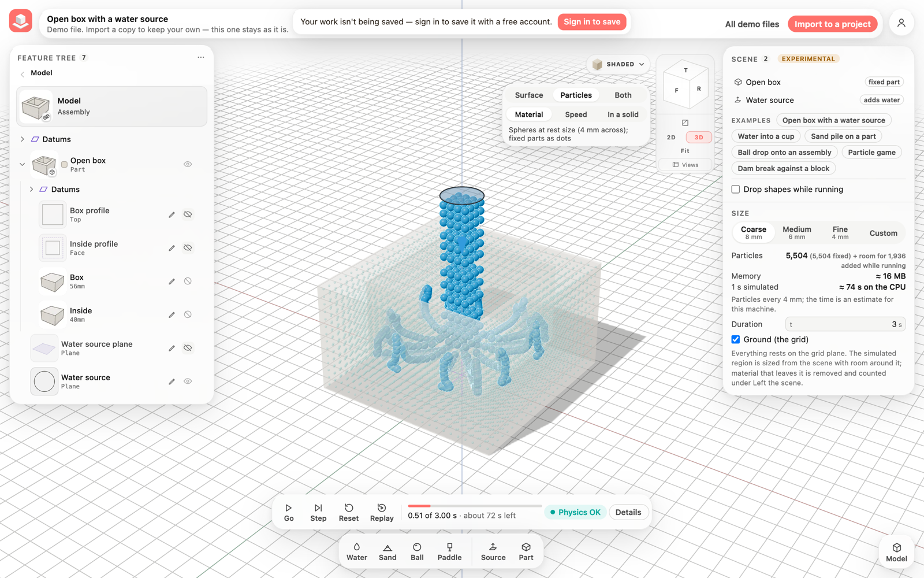Open the Shaded display dropdown
Screen dimensions: 924x578
pos(619,64)
